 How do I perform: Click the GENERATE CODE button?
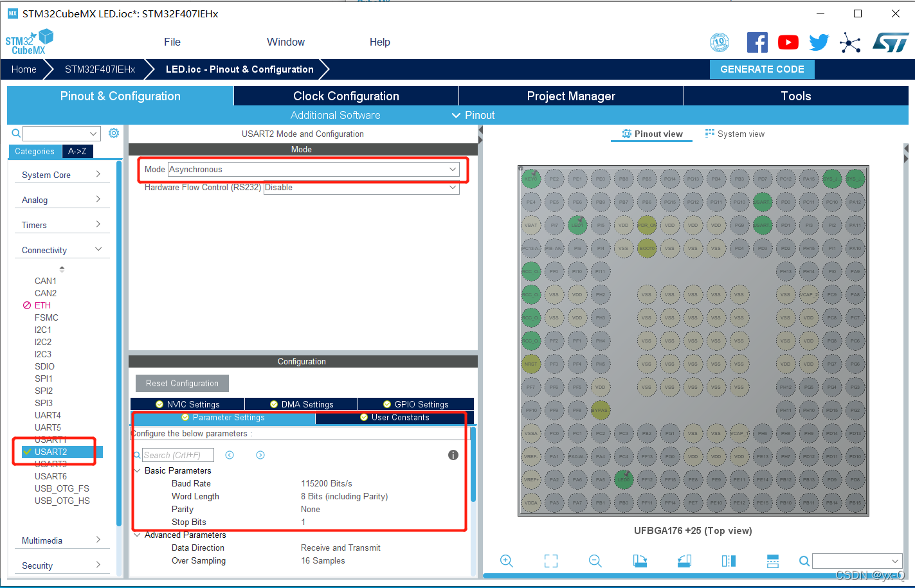762,69
